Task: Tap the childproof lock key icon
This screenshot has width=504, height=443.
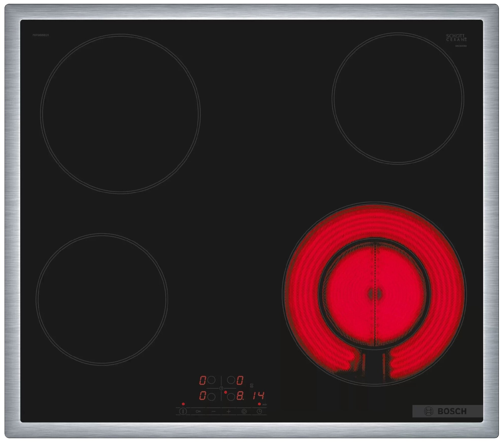Action: 198,411
